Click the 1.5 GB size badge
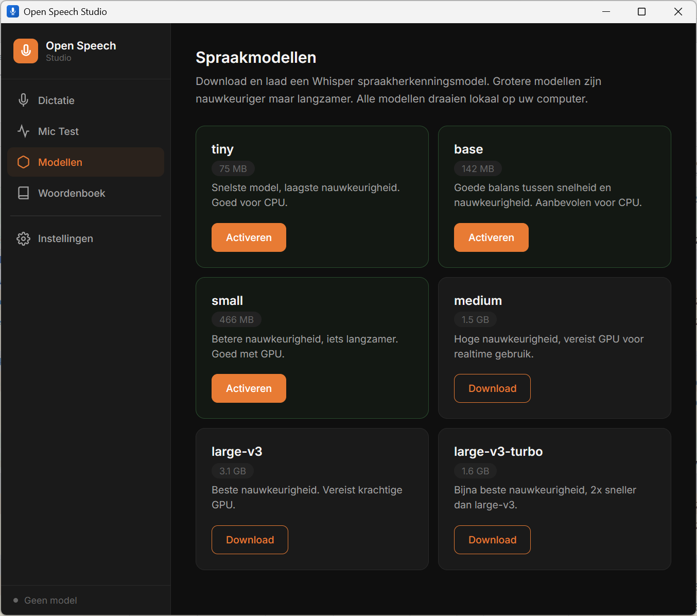The image size is (697, 616). pyautogui.click(x=475, y=320)
